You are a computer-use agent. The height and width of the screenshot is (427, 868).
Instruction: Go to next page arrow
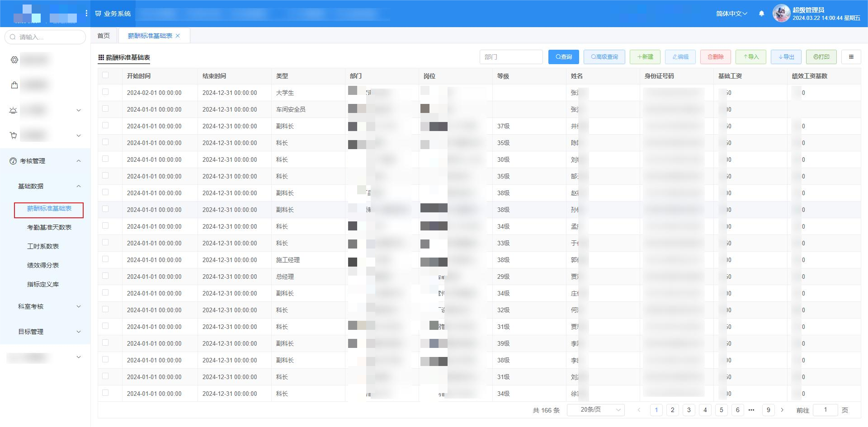click(x=782, y=410)
